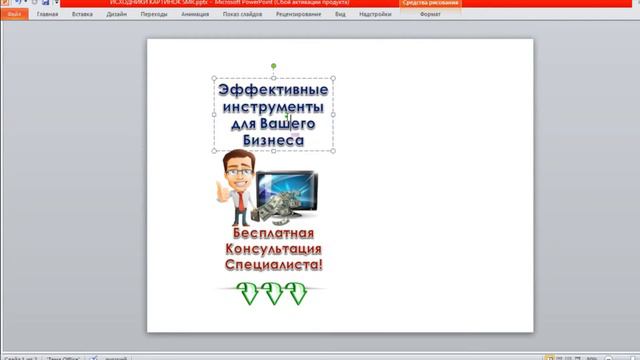Viewport: 640px width, 360px height.
Task: Click the red text Специалиста!
Action: coord(273,264)
